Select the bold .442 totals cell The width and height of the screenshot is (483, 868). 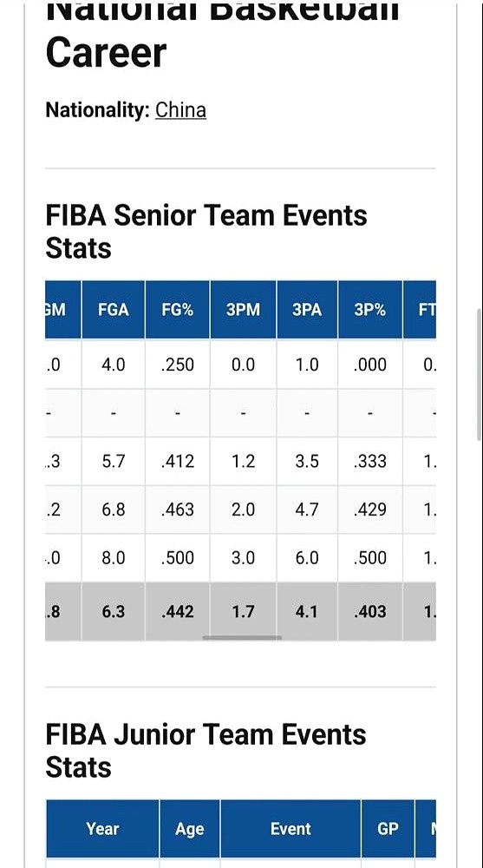click(x=178, y=611)
